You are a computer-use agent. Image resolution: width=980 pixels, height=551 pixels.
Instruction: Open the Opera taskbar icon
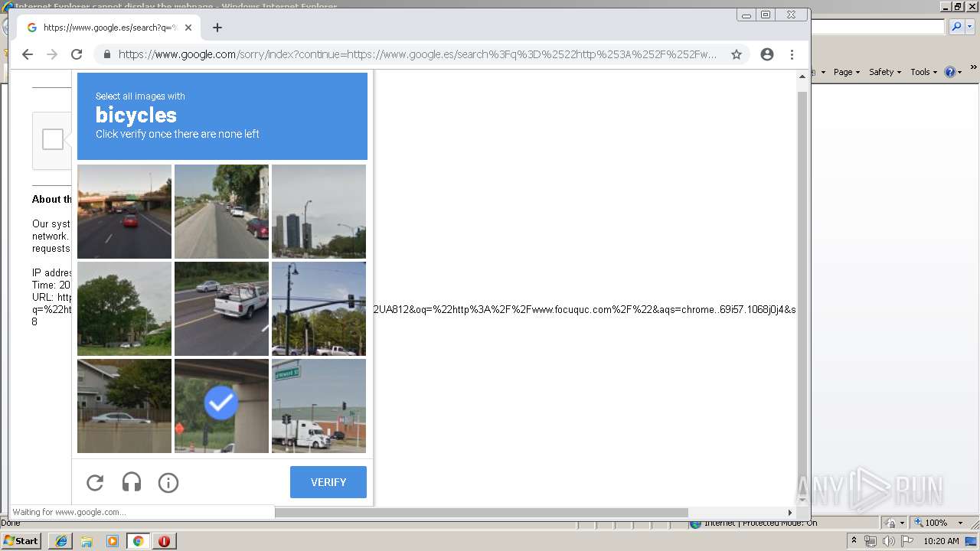[164, 541]
